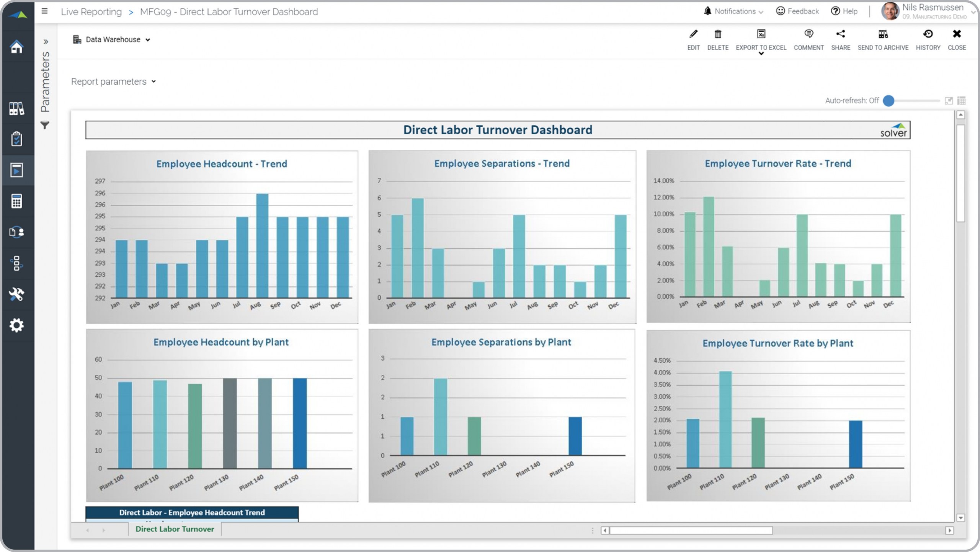The height and width of the screenshot is (552, 980).
Task: Click the Settings gear in sidebar
Action: pyautogui.click(x=16, y=325)
